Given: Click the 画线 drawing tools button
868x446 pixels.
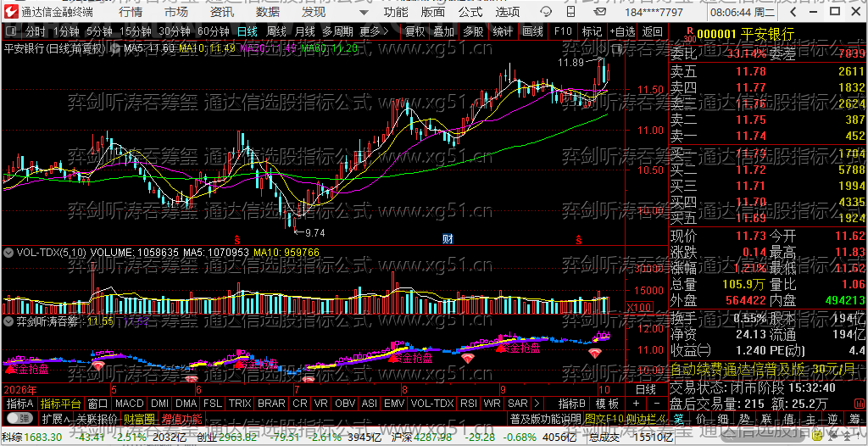Looking at the screenshot, I should pos(532,31).
